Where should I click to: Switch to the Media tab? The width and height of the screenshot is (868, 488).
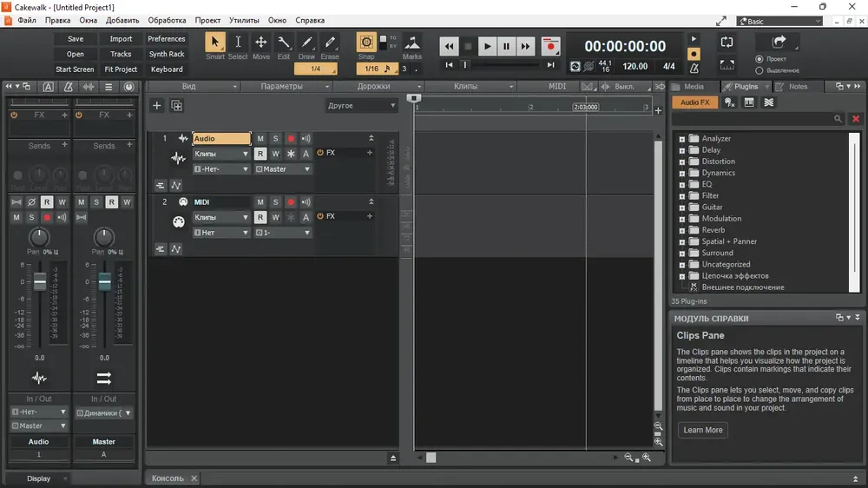click(694, 87)
